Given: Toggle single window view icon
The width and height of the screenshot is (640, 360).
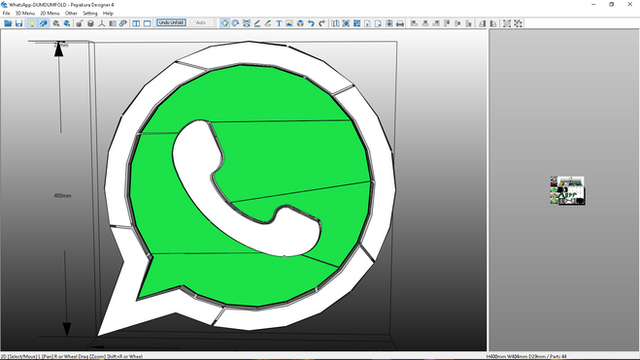Looking at the screenshot, I should pos(147,23).
